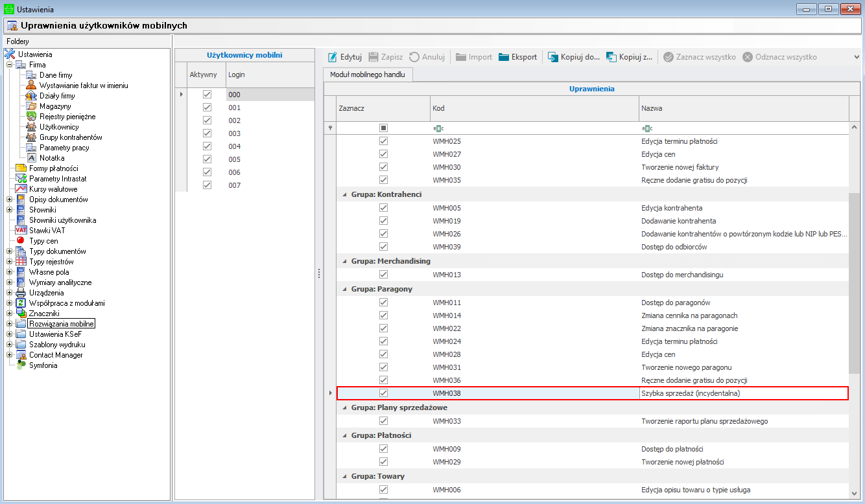This screenshot has height=504, width=865.
Task: Toggle Aktywny checkbox for login 003
Action: click(x=207, y=133)
